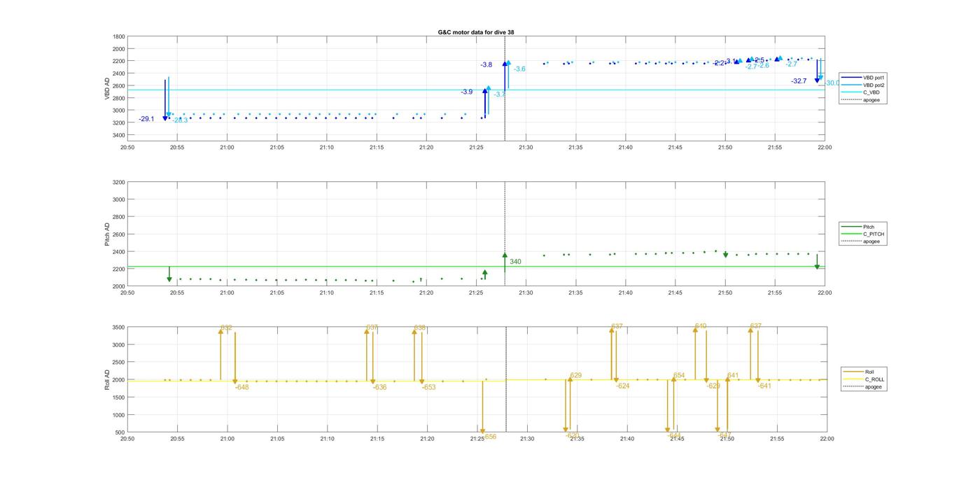This screenshot has height=485, width=980.
Task: Click the "2600" tick on the VBD axis
Action: coord(119,86)
